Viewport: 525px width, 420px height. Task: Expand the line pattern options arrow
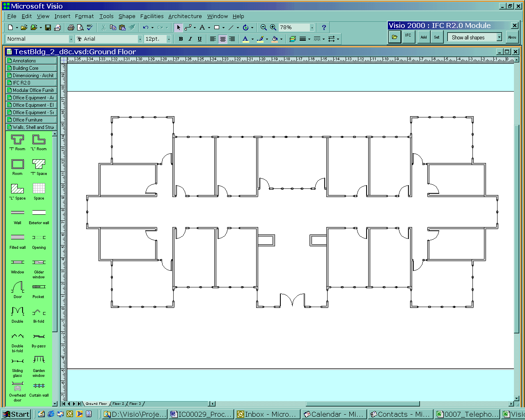(x=323, y=39)
